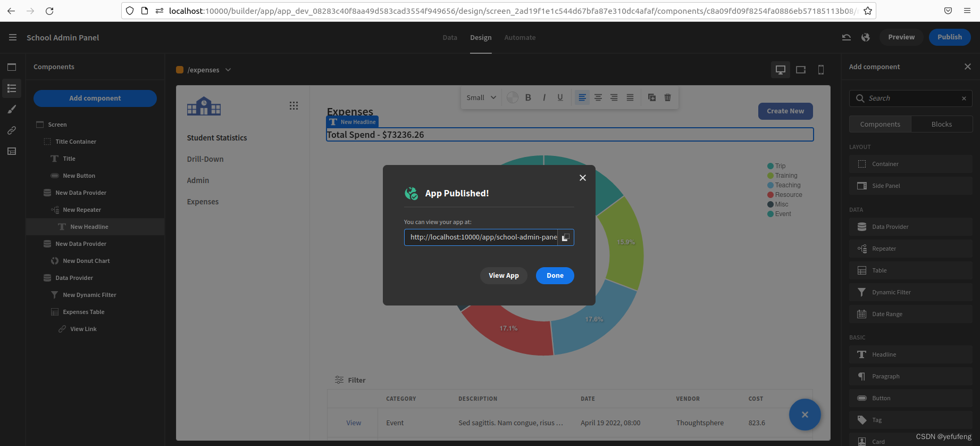Duplicate the component with toolbar icon

point(652,97)
